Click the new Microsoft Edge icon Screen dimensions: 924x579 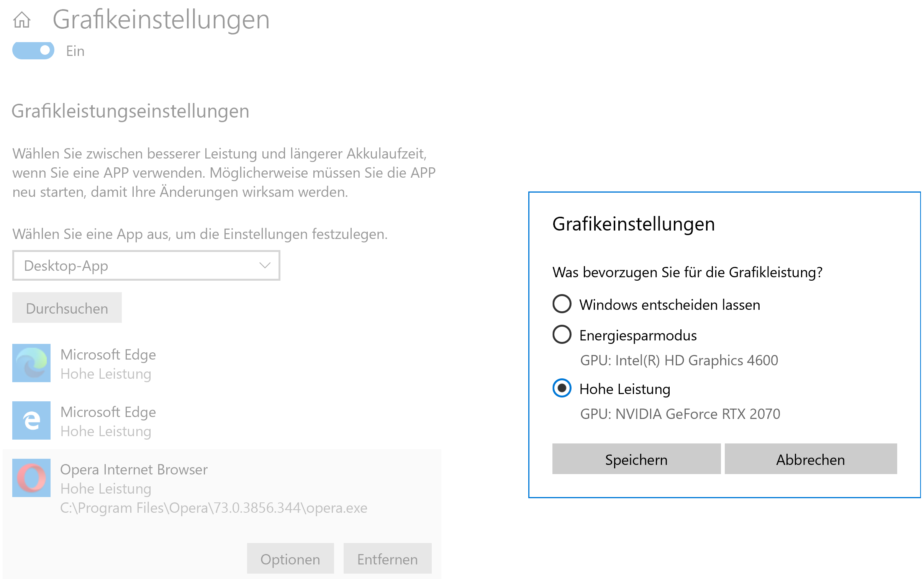(x=31, y=363)
